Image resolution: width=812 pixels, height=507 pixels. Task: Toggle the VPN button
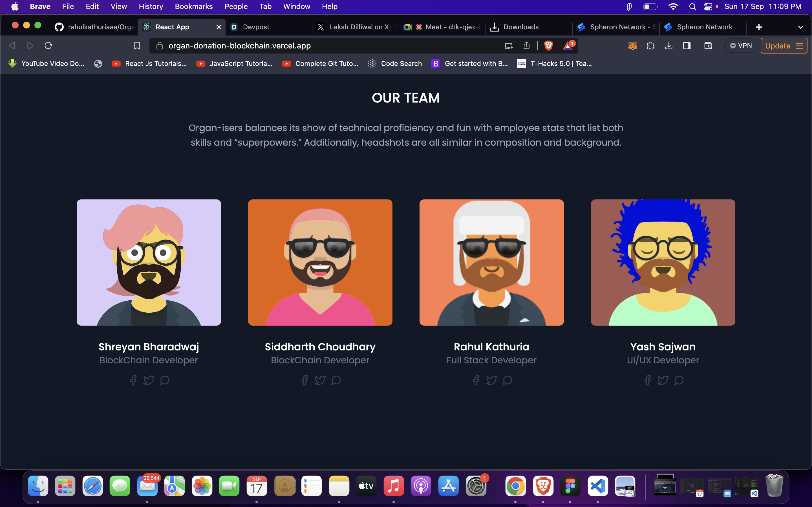coord(741,46)
